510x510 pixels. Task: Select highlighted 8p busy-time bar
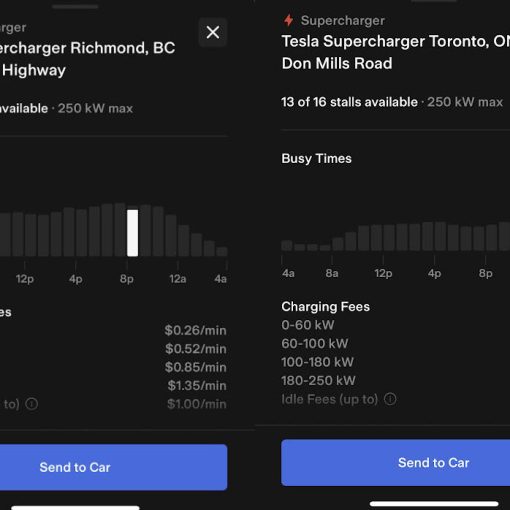click(132, 233)
